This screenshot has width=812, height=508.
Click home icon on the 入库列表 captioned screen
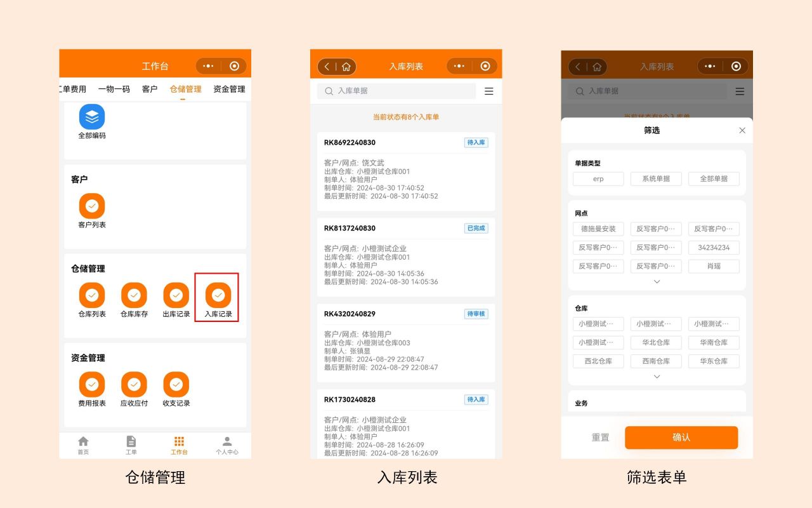(x=346, y=67)
